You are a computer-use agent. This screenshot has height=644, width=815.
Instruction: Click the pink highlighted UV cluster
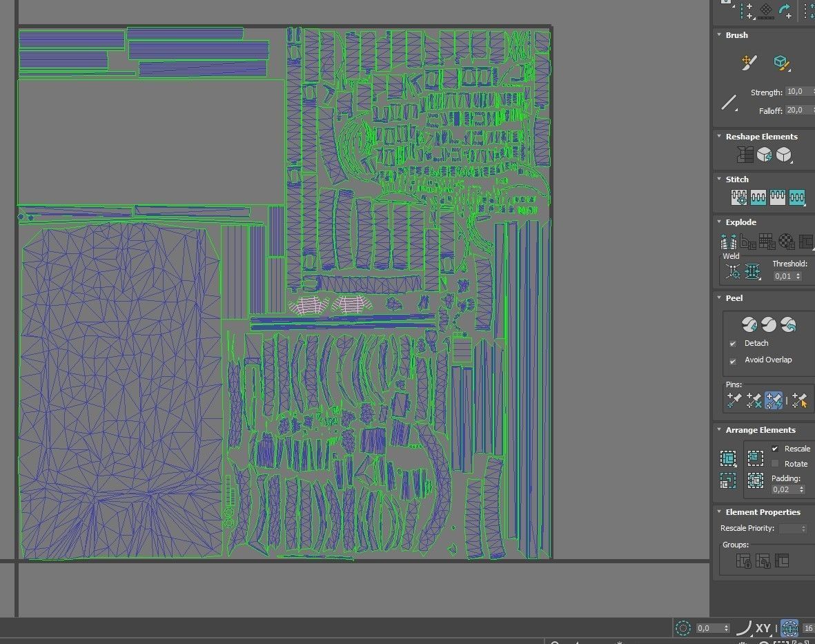point(331,304)
